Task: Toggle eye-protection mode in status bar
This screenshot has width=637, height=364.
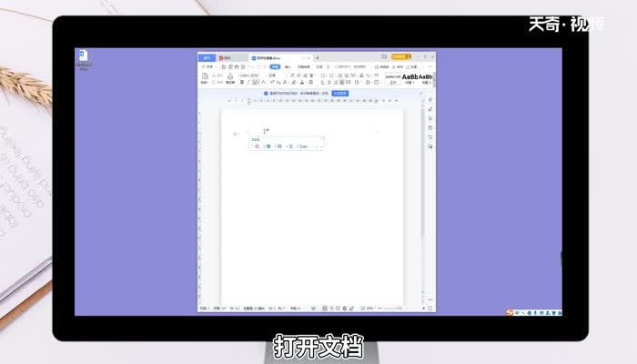Action: point(314,308)
